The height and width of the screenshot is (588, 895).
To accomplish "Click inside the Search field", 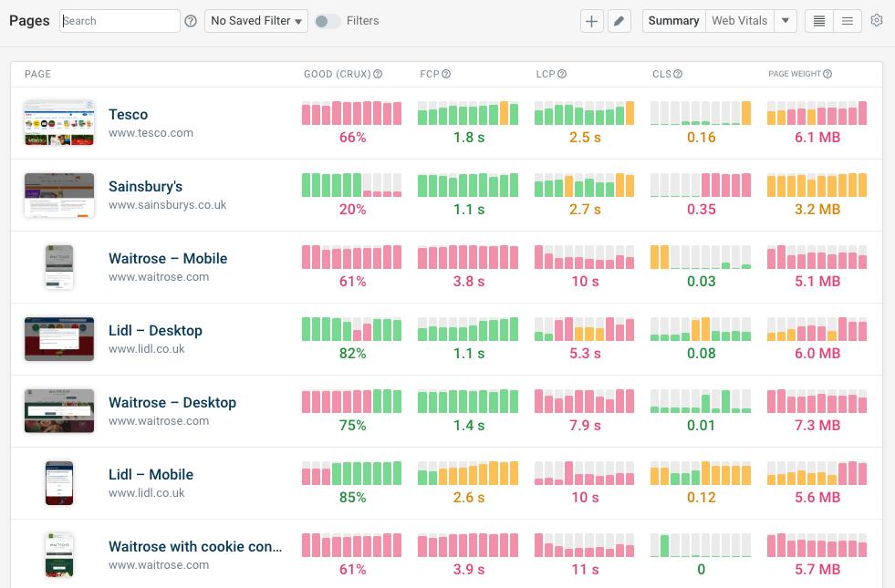I will pyautogui.click(x=119, y=20).
